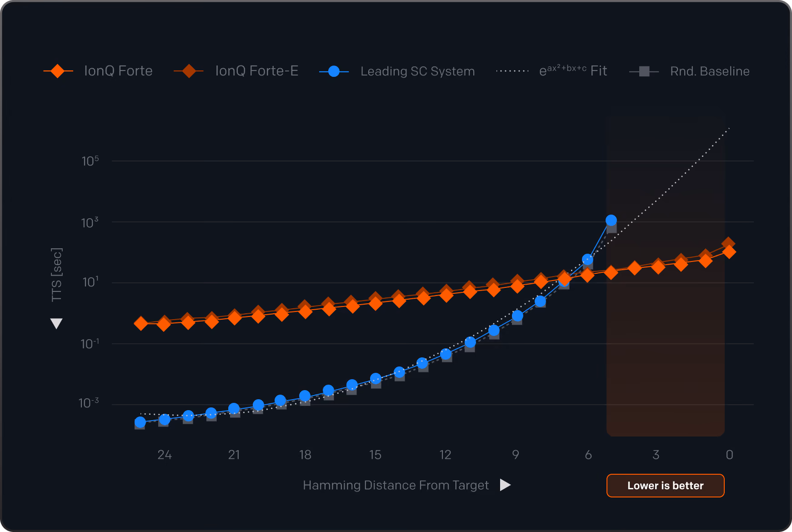
Task: Select the exponential "Fit" legend label
Action: [x=573, y=70]
